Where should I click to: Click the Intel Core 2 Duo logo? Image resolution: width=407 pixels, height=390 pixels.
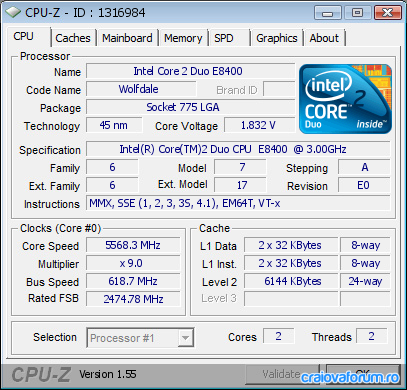tap(345, 99)
